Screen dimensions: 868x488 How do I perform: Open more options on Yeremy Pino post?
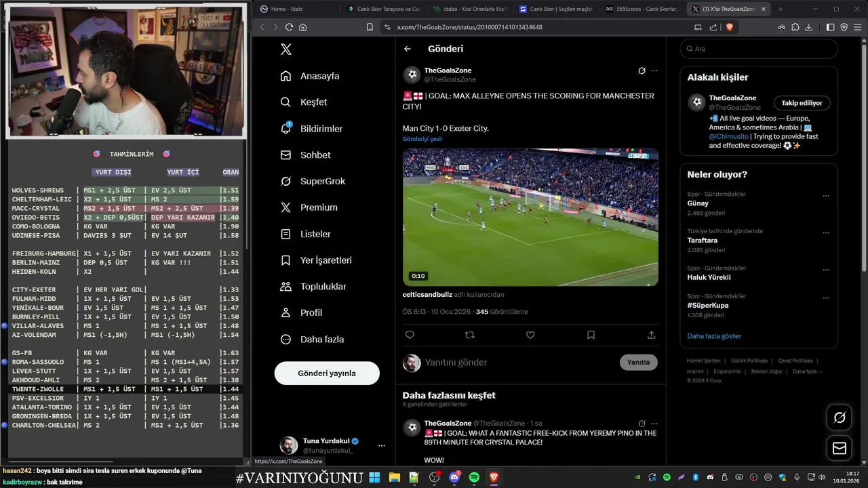point(654,424)
